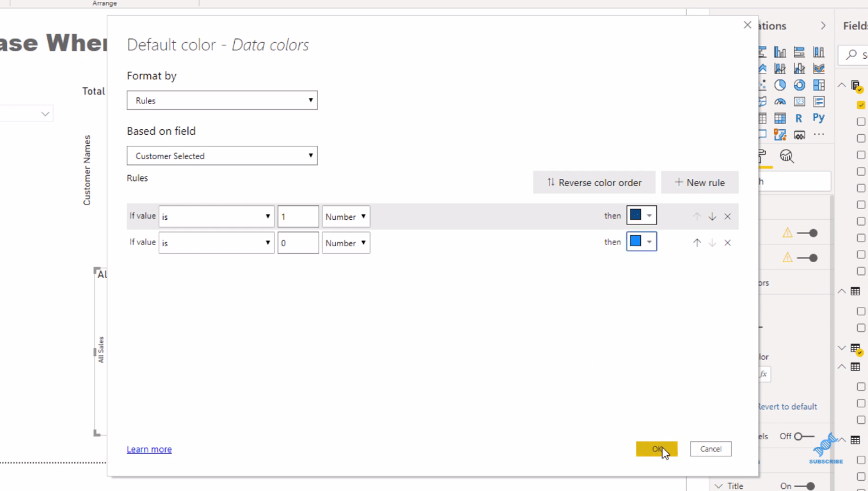Open the slicer dropdown chevron on the report
This screenshot has width=868, height=491.
[45, 114]
